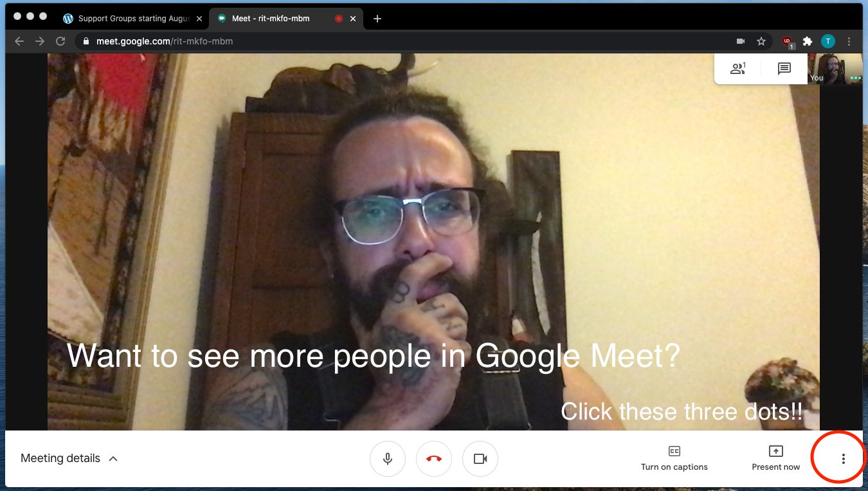Go forward in browser history
Viewport: 868px width, 491px height.
[40, 41]
